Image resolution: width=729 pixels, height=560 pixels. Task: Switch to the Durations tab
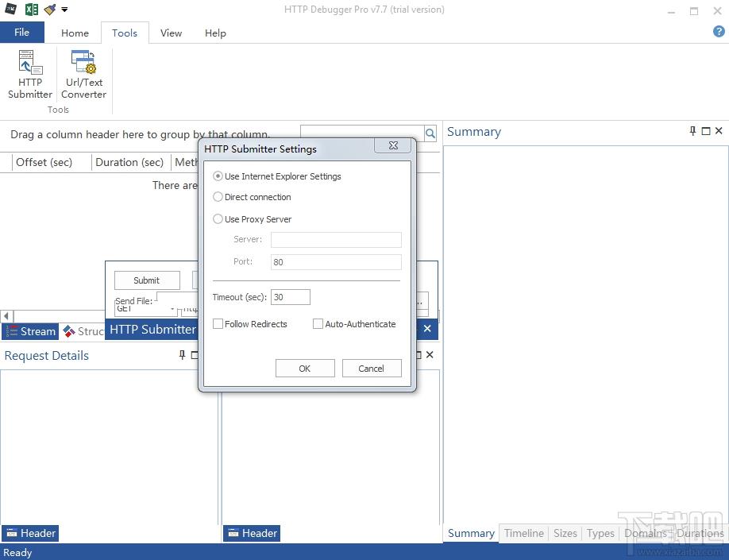click(x=700, y=533)
